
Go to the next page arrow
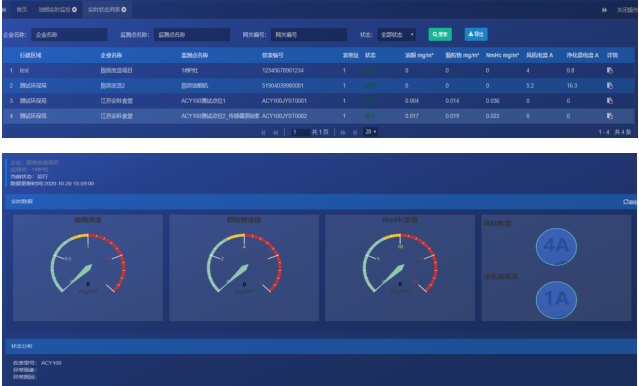click(x=343, y=132)
